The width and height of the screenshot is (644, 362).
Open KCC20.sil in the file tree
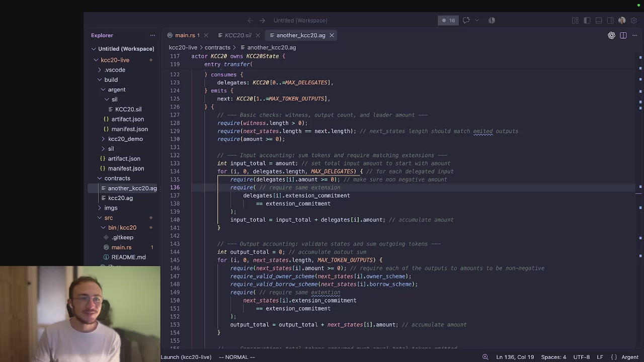pyautogui.click(x=128, y=109)
